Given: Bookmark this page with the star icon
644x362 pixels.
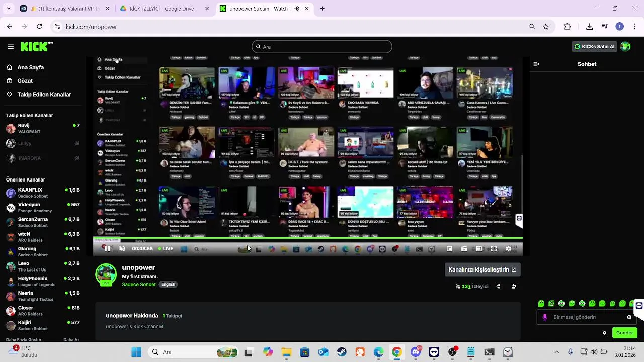Looking at the screenshot, I should [x=546, y=27].
